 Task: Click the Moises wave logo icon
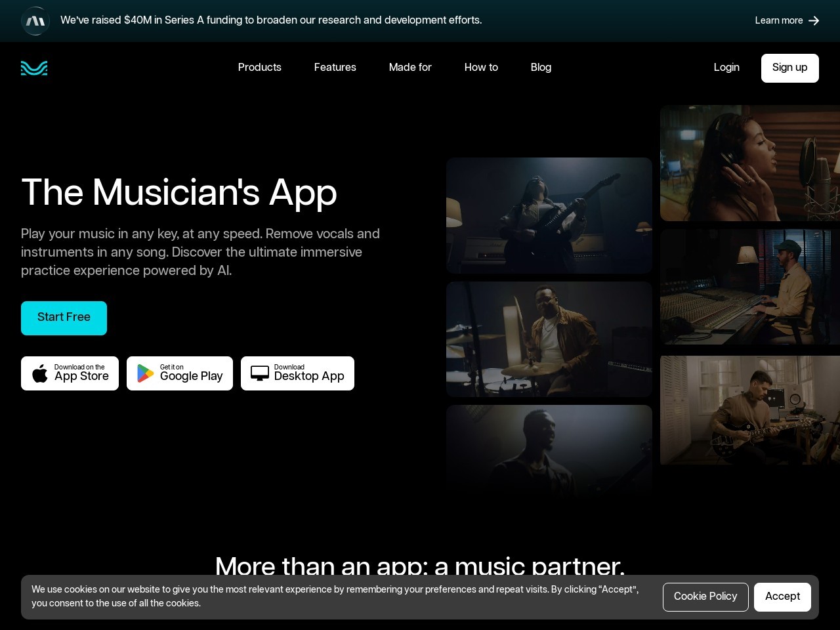point(34,68)
